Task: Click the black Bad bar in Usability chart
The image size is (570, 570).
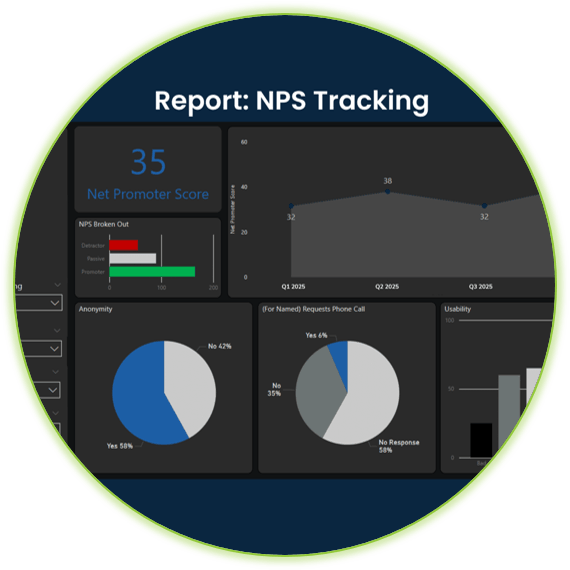Action: point(481,440)
